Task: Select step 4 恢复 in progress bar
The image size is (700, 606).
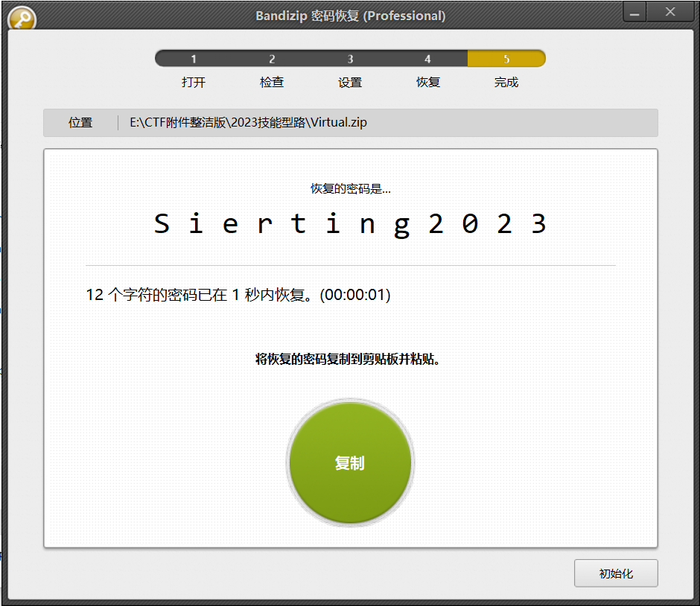Action: tap(427, 59)
